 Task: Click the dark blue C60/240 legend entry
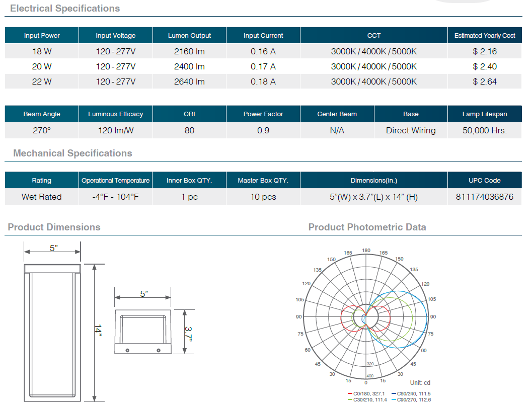(x=414, y=394)
